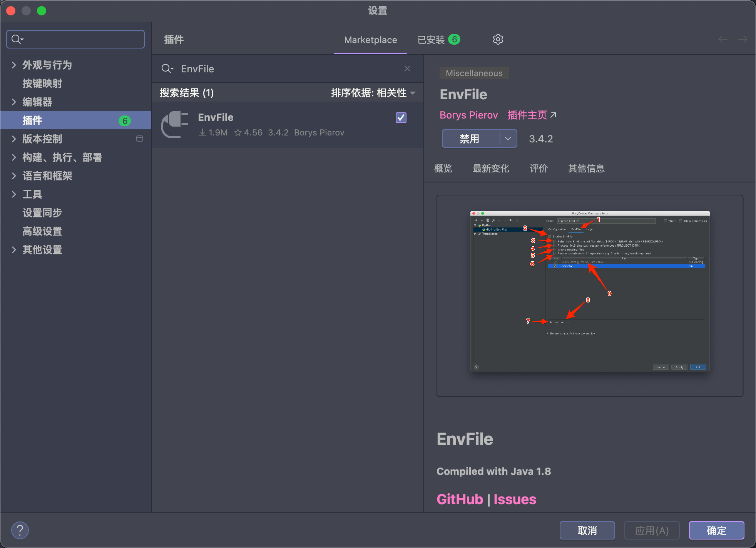Open the help question mark button
This screenshot has height=548, width=756.
pos(20,530)
